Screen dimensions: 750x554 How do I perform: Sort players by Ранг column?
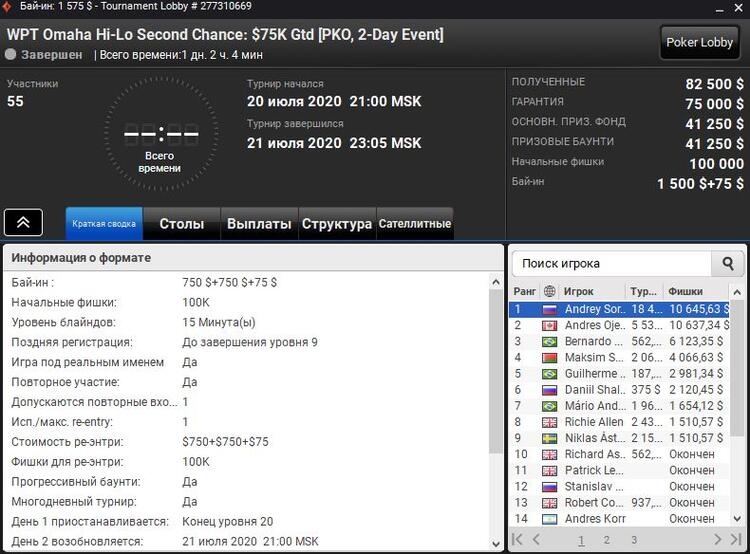tap(524, 291)
